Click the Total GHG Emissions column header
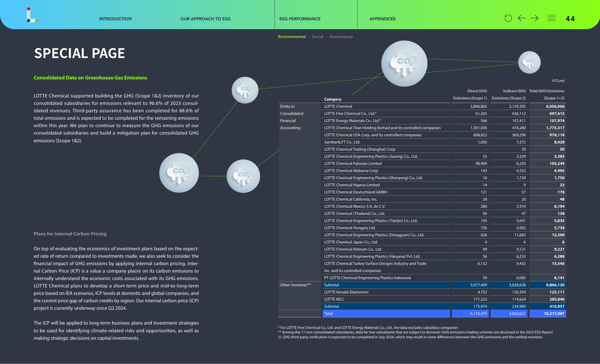This screenshot has width=600, height=364. (x=547, y=94)
